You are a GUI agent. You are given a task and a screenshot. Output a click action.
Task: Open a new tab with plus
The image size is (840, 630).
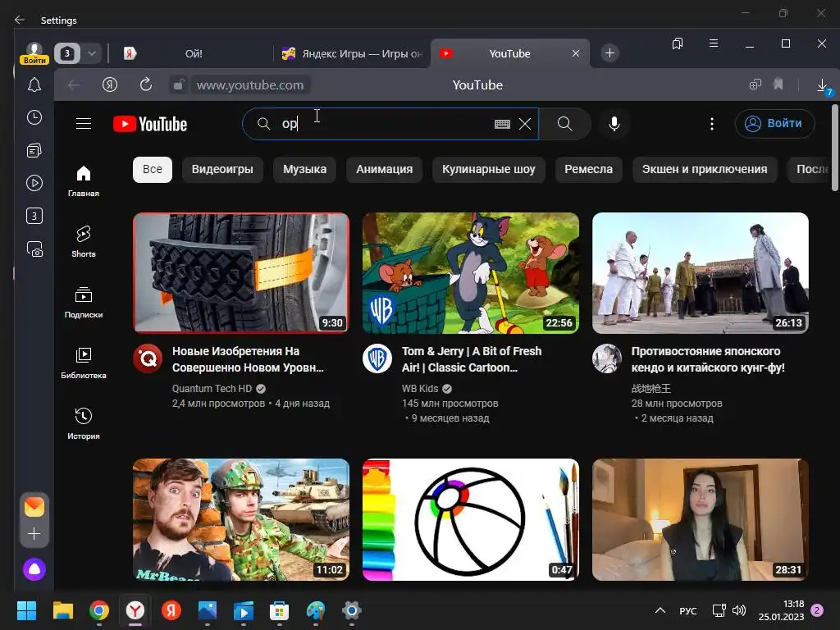(609, 53)
